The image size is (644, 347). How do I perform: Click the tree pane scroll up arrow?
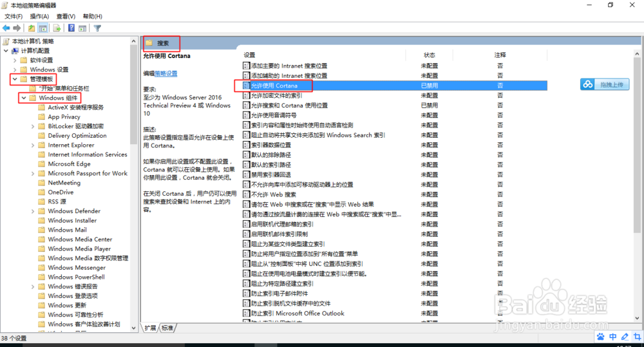133,41
